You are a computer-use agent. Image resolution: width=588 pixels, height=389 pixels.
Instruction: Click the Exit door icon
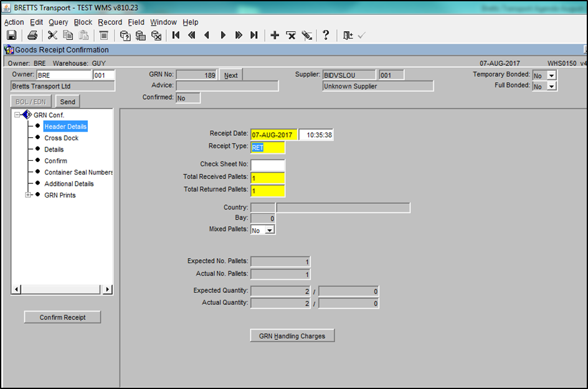click(x=348, y=36)
